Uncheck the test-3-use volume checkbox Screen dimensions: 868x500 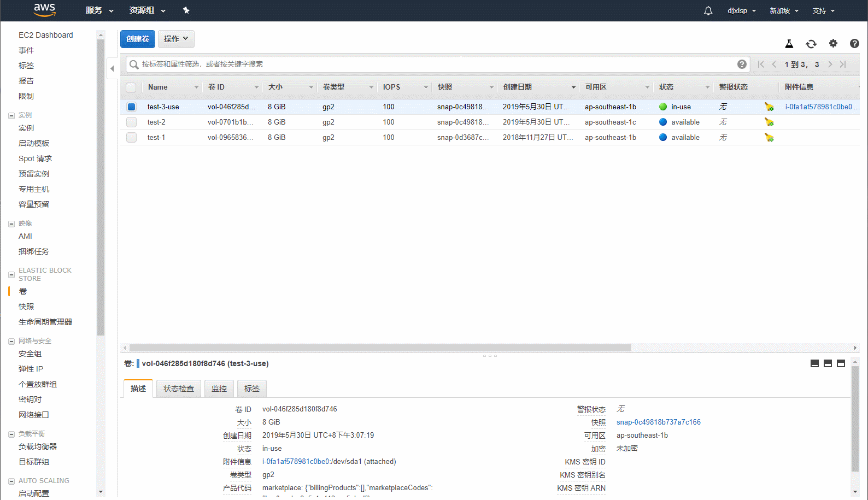click(131, 107)
